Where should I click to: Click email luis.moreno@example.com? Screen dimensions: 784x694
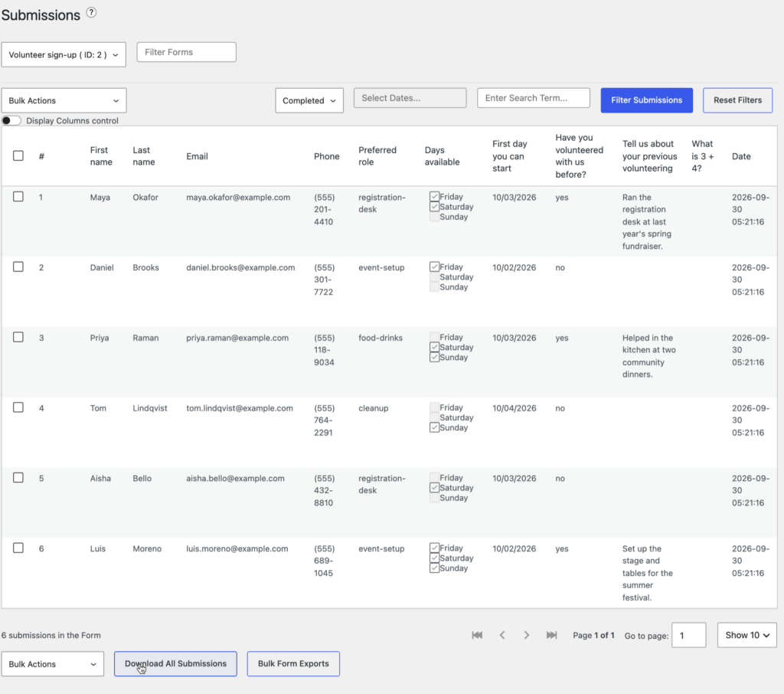point(237,548)
